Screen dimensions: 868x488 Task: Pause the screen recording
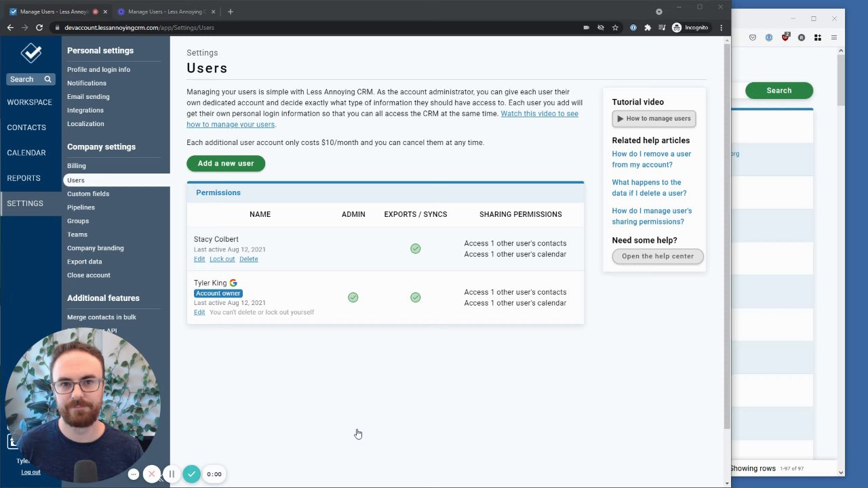pos(172,474)
